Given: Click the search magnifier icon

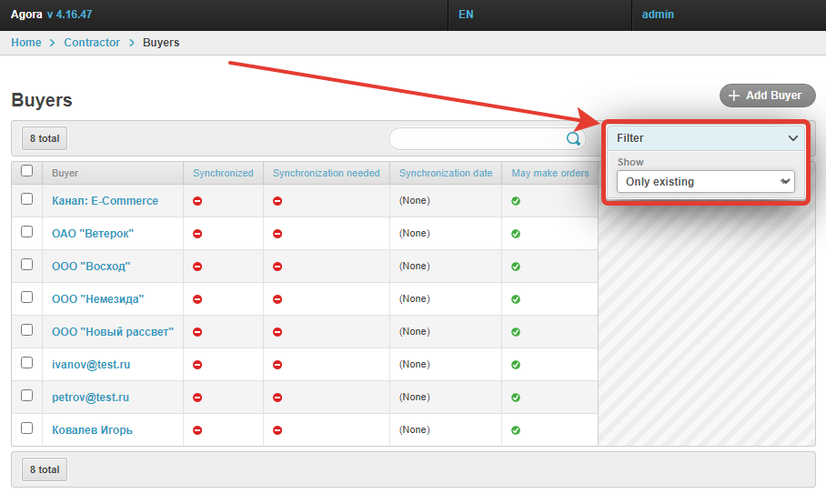Looking at the screenshot, I should click(x=573, y=138).
